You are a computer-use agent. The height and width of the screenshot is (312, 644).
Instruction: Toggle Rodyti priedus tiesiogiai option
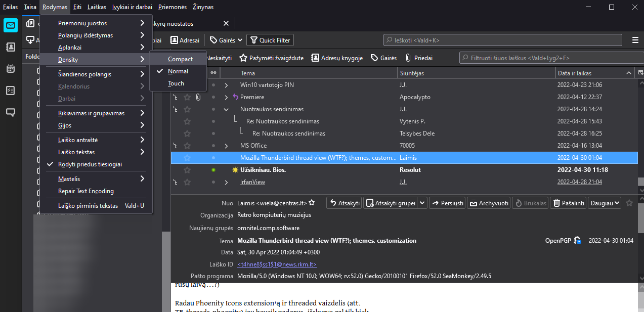click(x=90, y=164)
